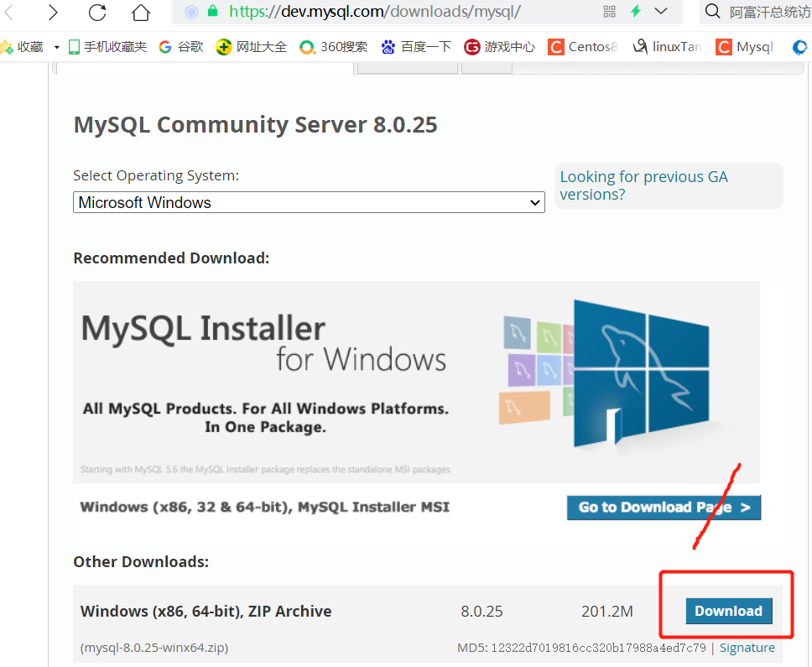Screen dimensions: 812x667
Task: Click the Go to Download Page button
Action: [664, 508]
